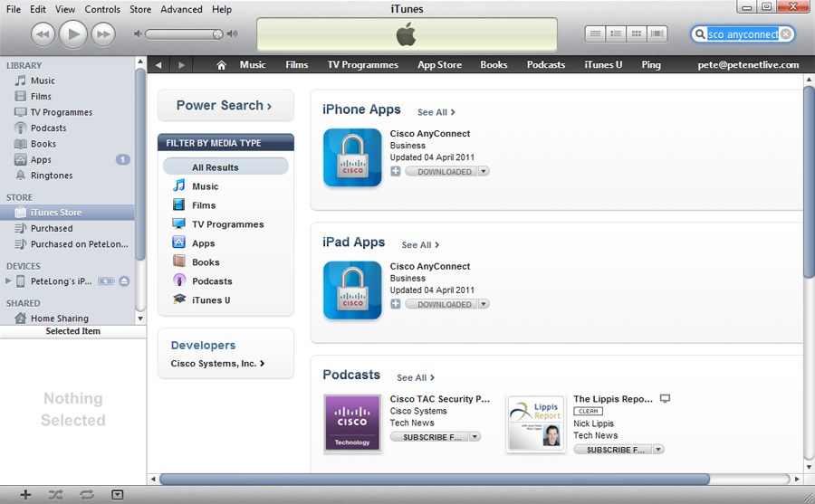Click the Play button

[x=72, y=34]
